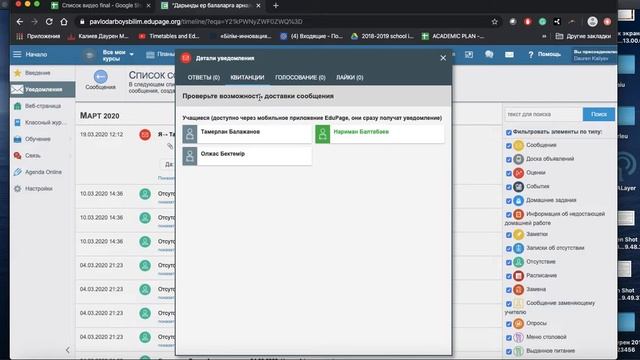Open the Timetables and Ed... bookmark
The width and height of the screenshot is (640, 360).
[169, 36]
